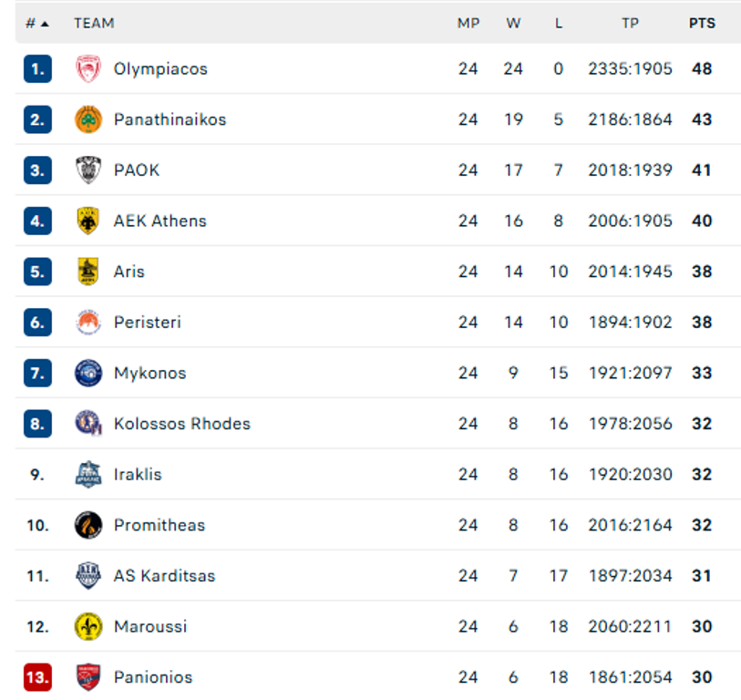741x700 pixels.
Task: Open the AS Karditsas team page
Action: (164, 576)
